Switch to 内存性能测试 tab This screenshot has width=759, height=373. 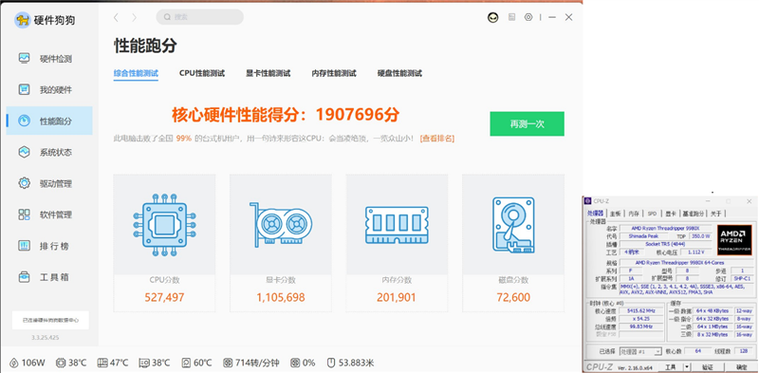334,74
